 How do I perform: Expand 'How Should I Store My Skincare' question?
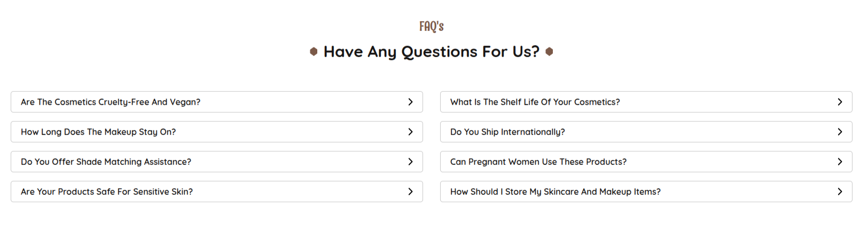pos(555,192)
